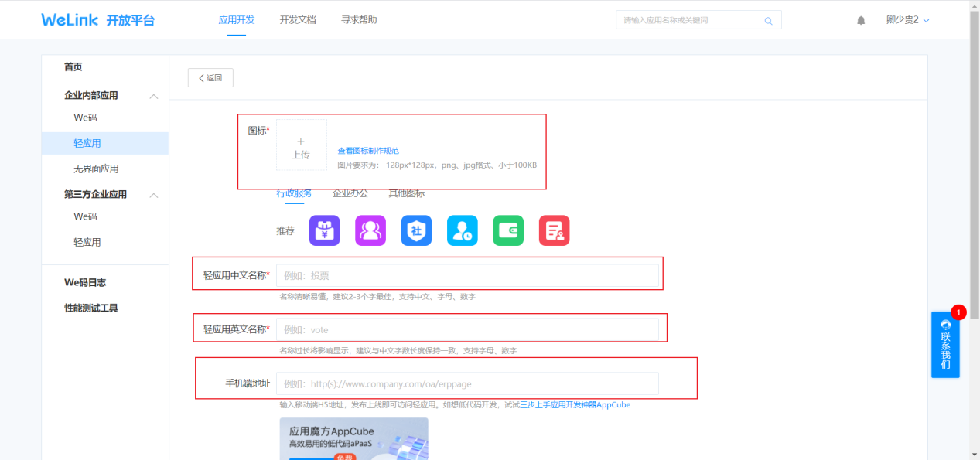980x460 pixels.
Task: Open the 卿少贵2 user dropdown
Action: (907, 20)
